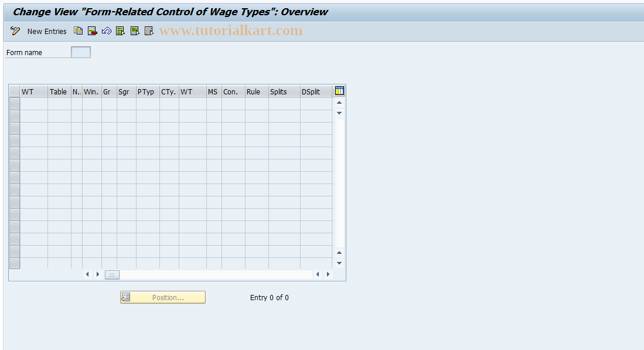
Task: Focus the Form name input field
Action: [81, 52]
